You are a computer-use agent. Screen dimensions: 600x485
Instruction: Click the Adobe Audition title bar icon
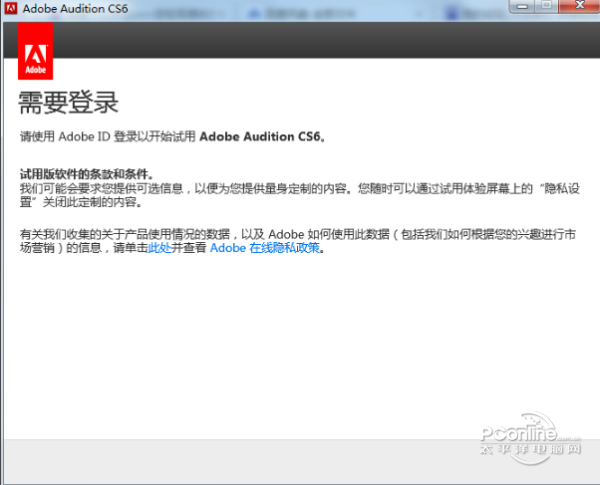pyautogui.click(x=11, y=8)
